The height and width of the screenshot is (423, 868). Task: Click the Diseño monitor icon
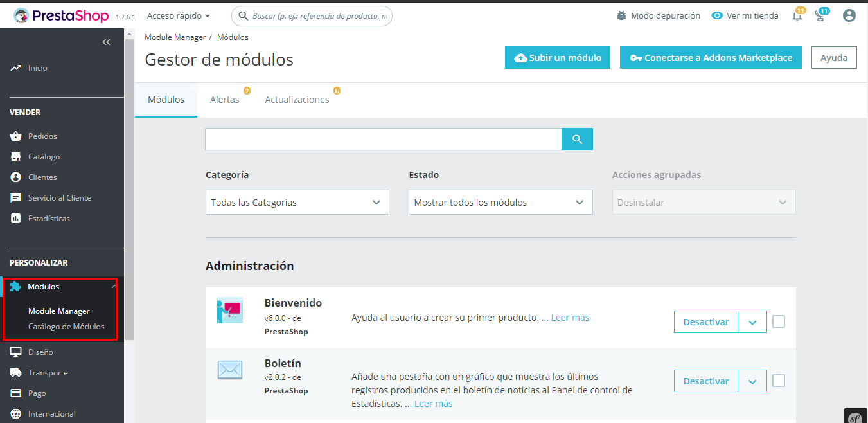[x=16, y=352]
